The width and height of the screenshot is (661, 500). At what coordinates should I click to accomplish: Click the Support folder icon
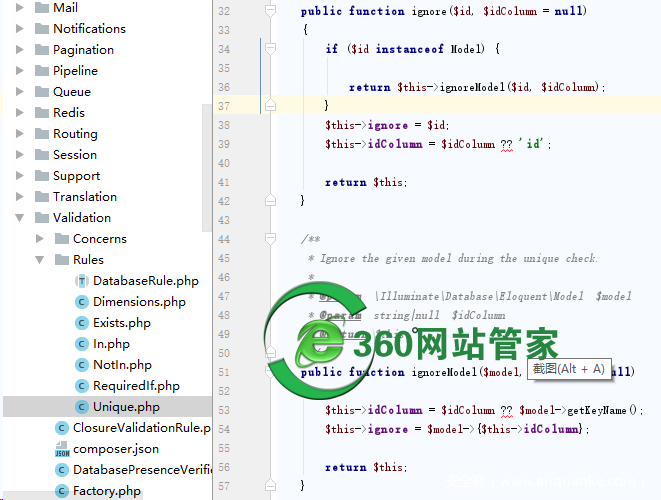(42, 175)
